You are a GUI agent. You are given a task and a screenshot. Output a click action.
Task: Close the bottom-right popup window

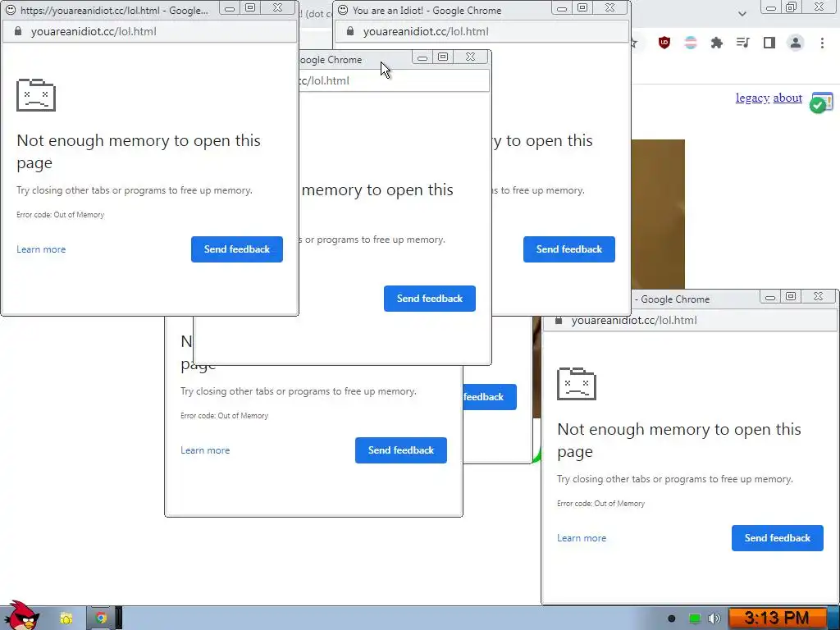point(818,297)
